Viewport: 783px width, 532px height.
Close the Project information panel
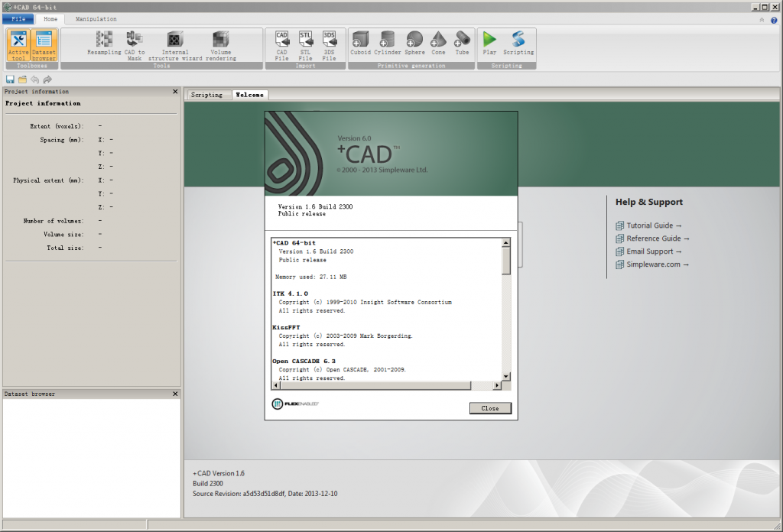pyautogui.click(x=175, y=91)
